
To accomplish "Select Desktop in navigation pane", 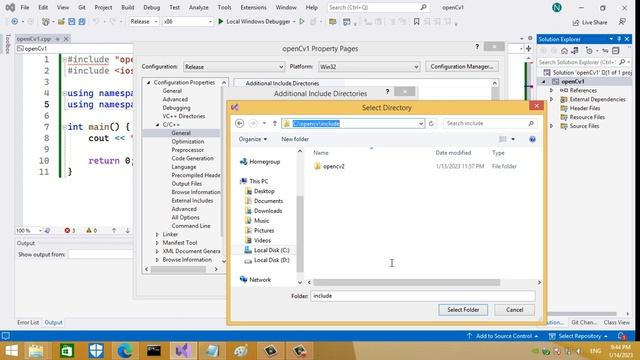I will 260,191.
